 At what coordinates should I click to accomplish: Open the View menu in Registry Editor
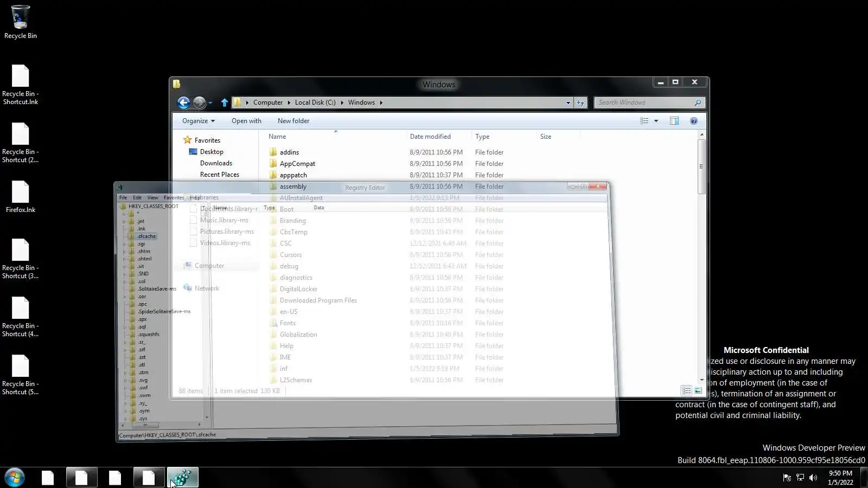point(153,197)
